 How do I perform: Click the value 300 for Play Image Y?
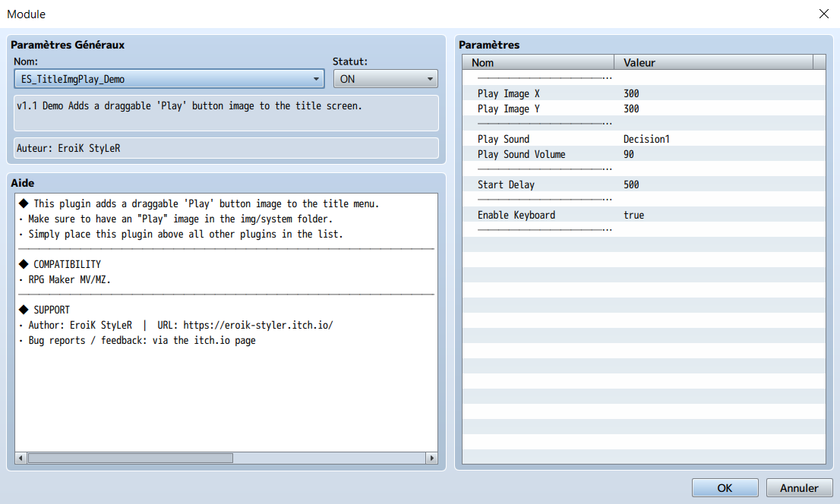coord(632,109)
